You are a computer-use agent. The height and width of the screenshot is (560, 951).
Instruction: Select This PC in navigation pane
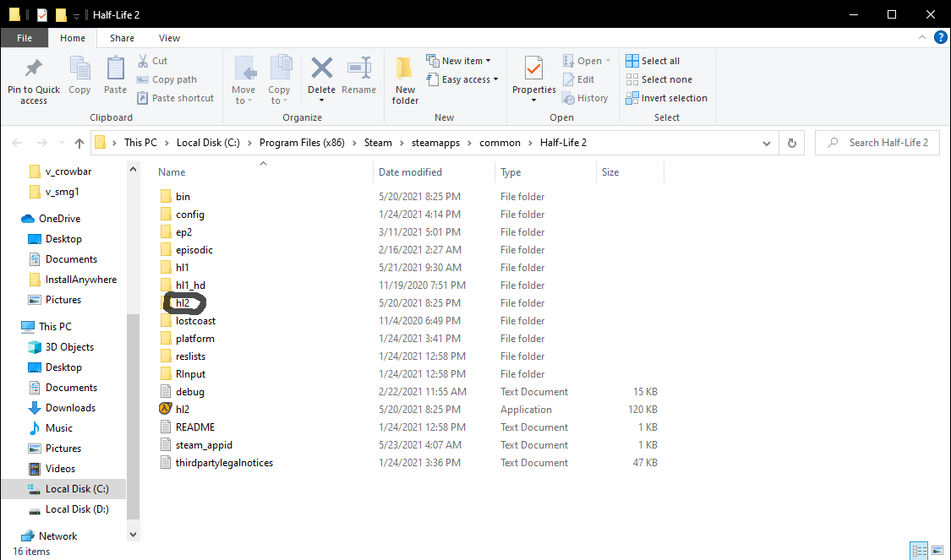pyautogui.click(x=55, y=327)
